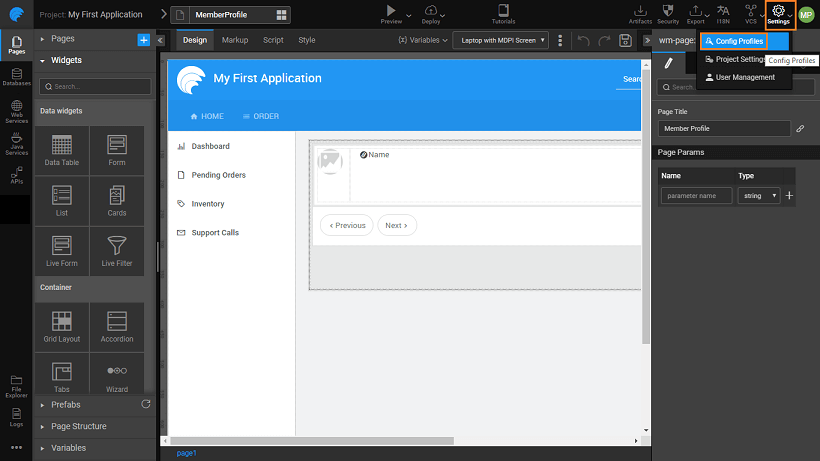The height and width of the screenshot is (461, 820).
Task: Click the Next pagination button
Action: [397, 225]
